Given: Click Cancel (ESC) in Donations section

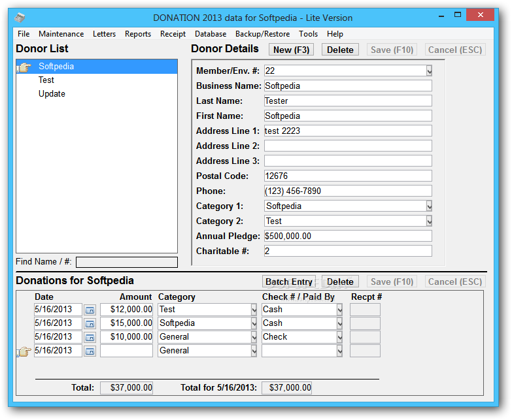Looking at the screenshot, I should pyautogui.click(x=455, y=282).
